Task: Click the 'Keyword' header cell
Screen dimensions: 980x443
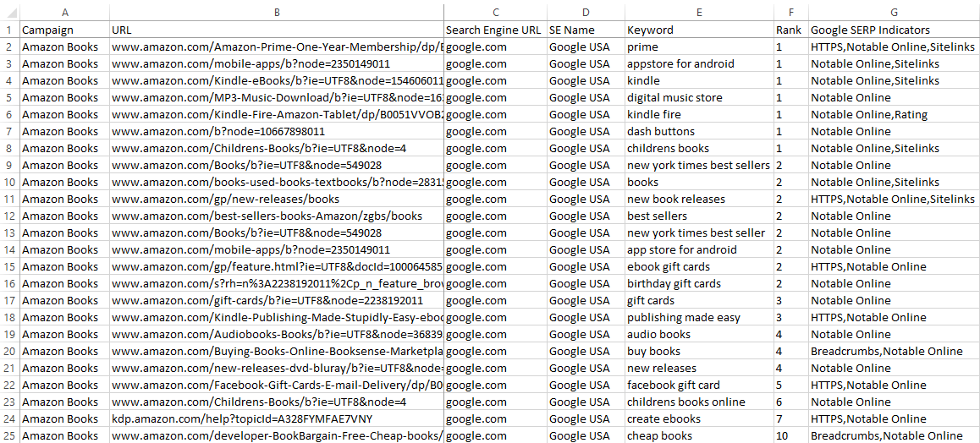Action: click(699, 30)
